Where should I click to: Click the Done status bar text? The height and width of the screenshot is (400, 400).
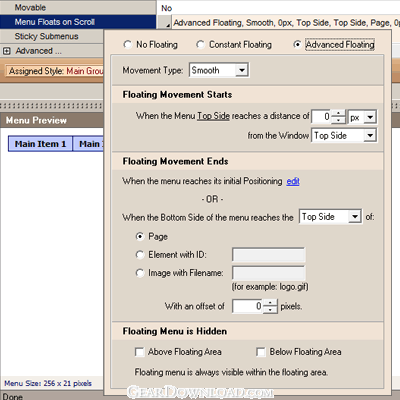tap(13, 396)
